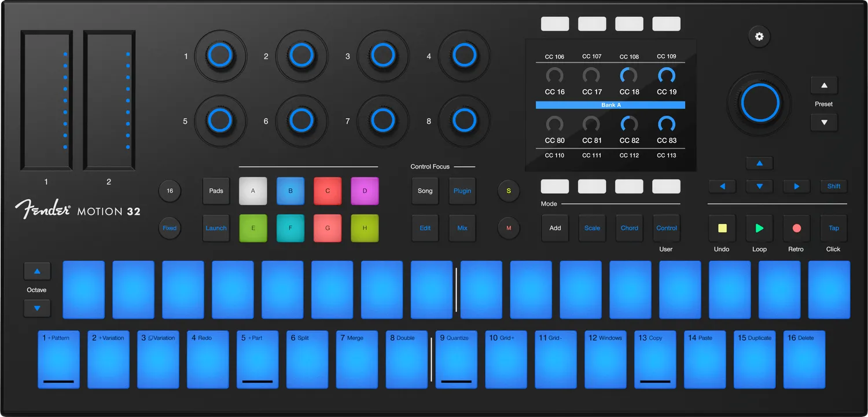Click the white button above CC 106
The width and height of the screenshot is (868, 417).
[555, 24]
